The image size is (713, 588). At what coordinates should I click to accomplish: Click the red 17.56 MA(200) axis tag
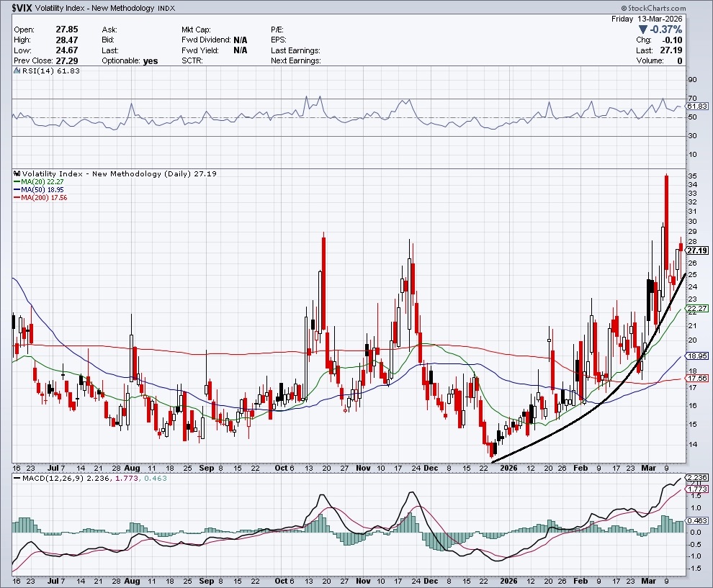[696, 378]
